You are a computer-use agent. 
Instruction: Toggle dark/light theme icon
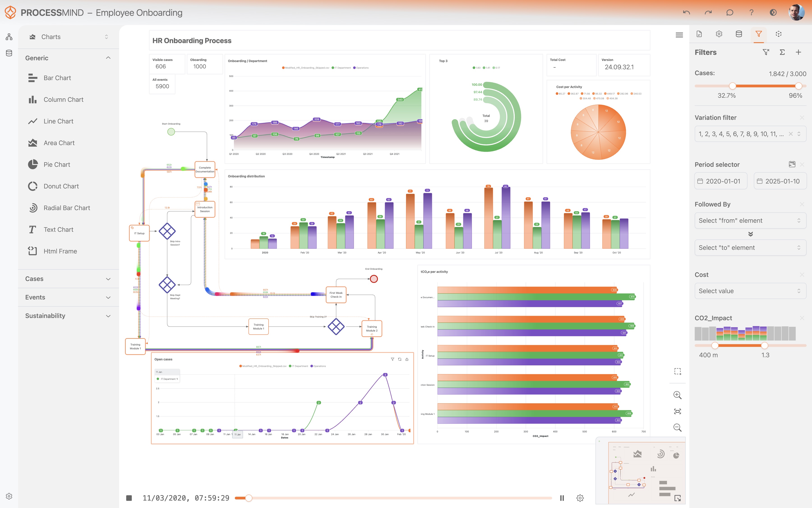point(773,13)
